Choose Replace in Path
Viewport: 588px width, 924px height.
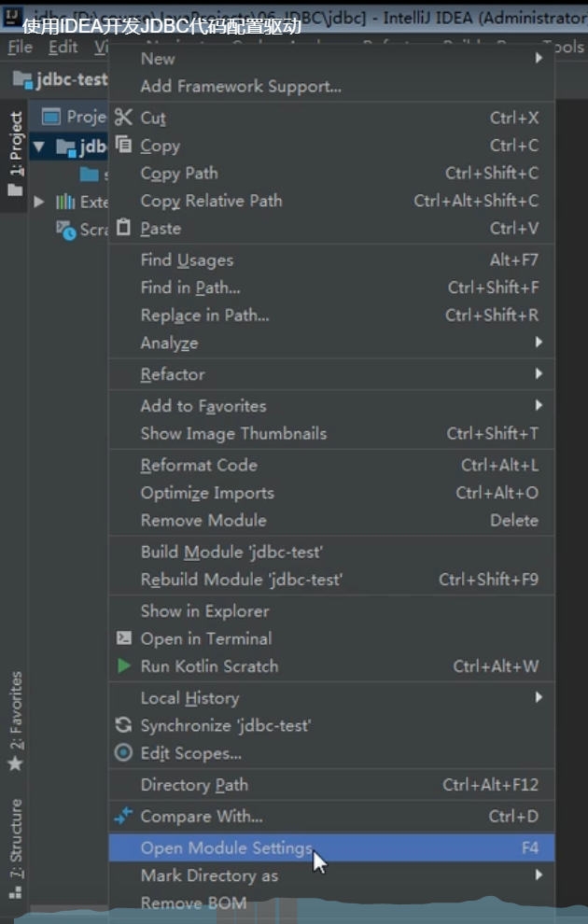point(331,315)
